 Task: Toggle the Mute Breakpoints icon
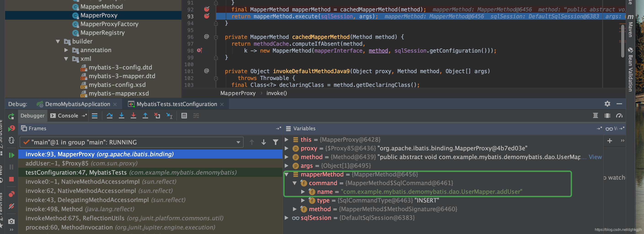[x=11, y=206]
